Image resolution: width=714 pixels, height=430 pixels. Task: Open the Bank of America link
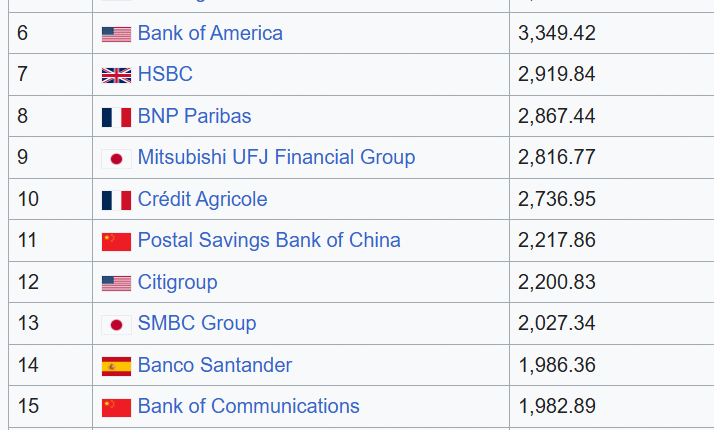210,33
